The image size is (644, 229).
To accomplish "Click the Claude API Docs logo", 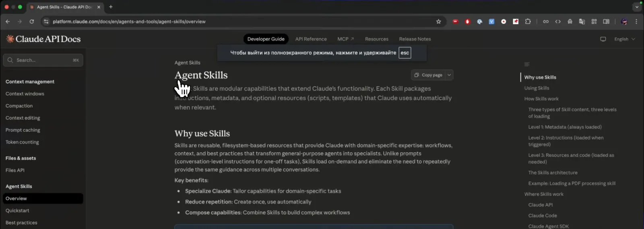I will pyautogui.click(x=43, y=39).
